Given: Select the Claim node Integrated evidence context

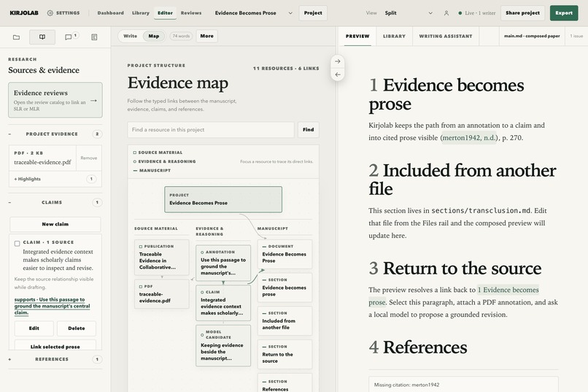Looking at the screenshot, I should [x=223, y=303].
